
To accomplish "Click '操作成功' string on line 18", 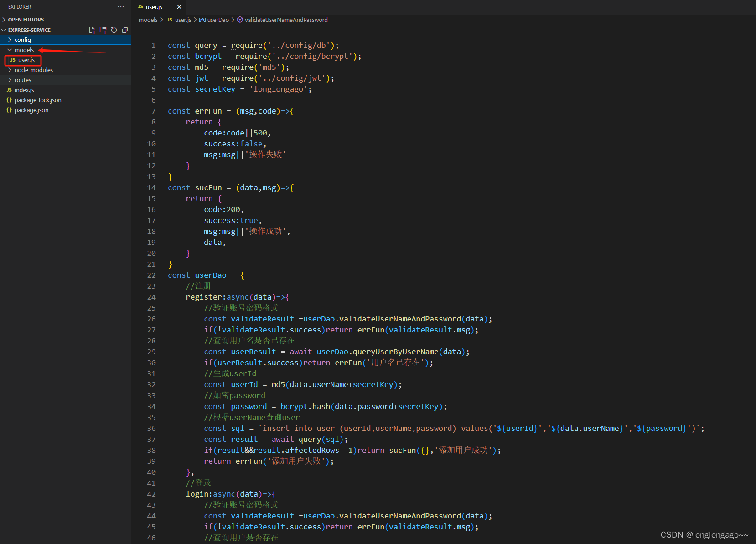I will [265, 231].
